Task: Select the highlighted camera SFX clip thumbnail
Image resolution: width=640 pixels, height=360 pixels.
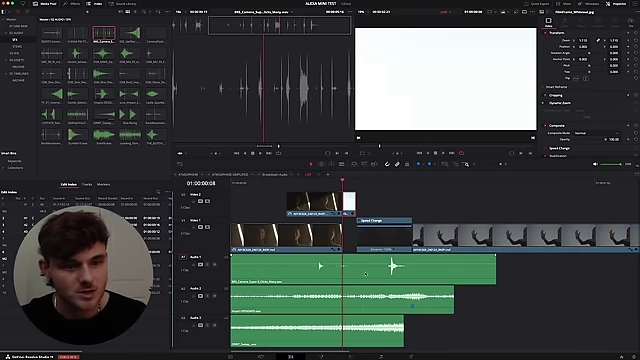Action: click(x=104, y=33)
